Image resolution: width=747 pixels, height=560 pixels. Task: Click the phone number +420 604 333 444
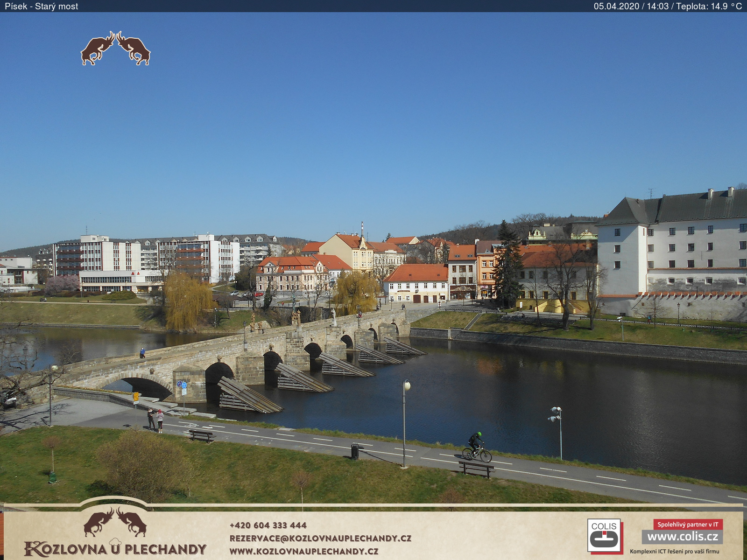click(x=268, y=525)
